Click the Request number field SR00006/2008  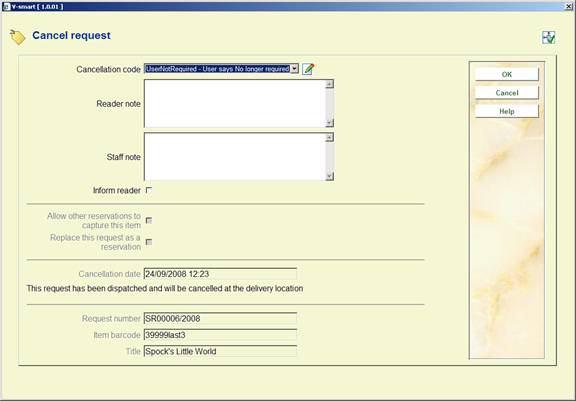coord(220,318)
